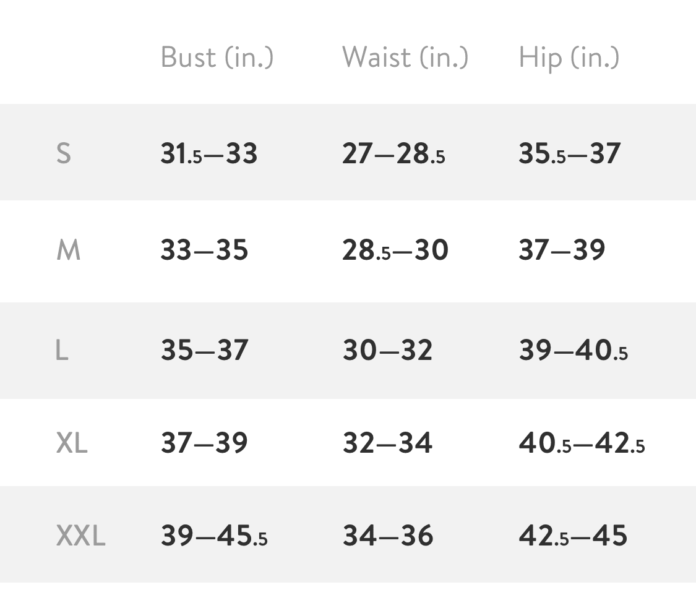Click the M size row label
This screenshot has width=696, height=616.
point(68,250)
